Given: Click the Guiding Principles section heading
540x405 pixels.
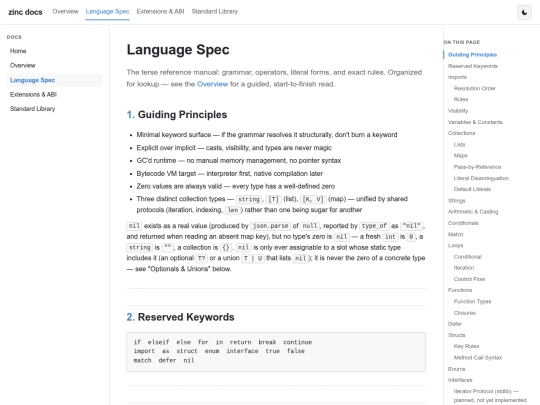Looking at the screenshot, I should point(177,114).
